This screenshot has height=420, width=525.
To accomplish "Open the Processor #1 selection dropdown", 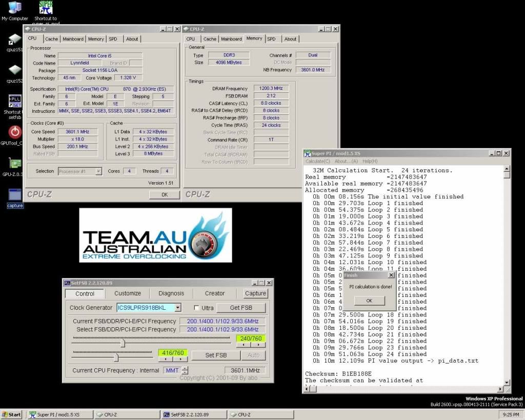I will pyautogui.click(x=98, y=171).
